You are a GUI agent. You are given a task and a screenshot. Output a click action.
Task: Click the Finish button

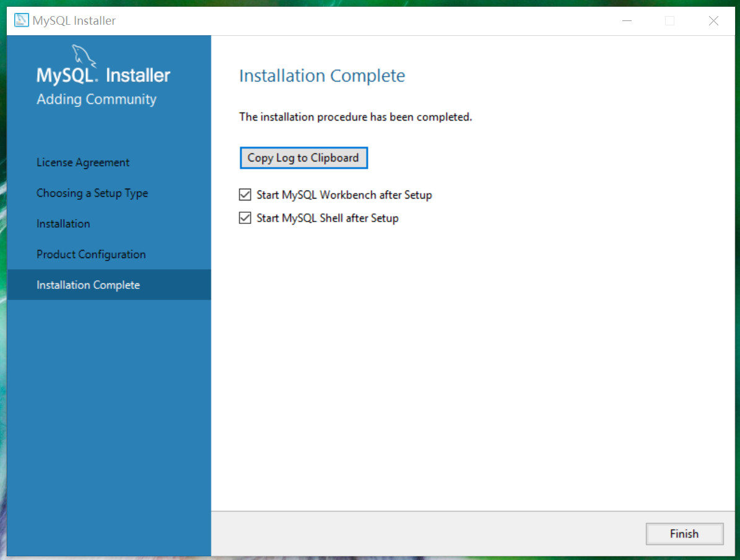[684, 533]
